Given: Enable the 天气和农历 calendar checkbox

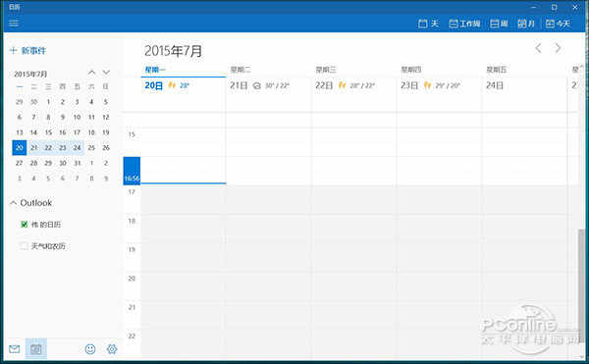Looking at the screenshot, I should (x=24, y=246).
